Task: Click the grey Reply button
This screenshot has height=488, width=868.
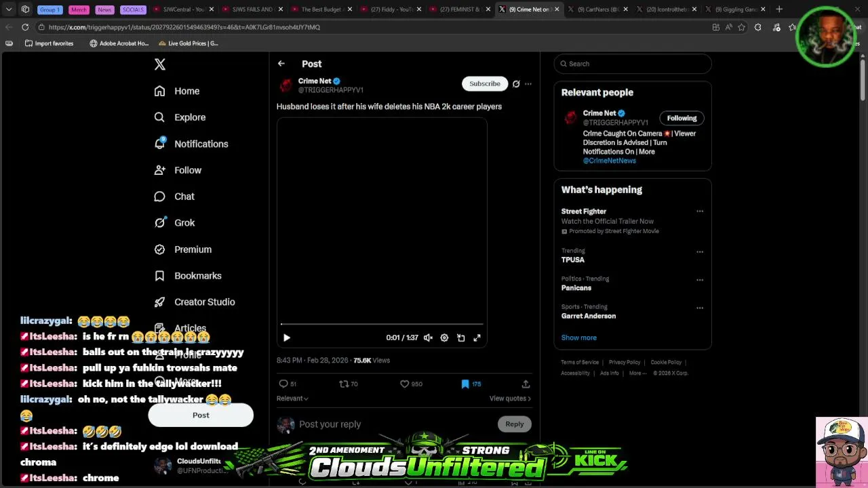Action: click(x=515, y=424)
